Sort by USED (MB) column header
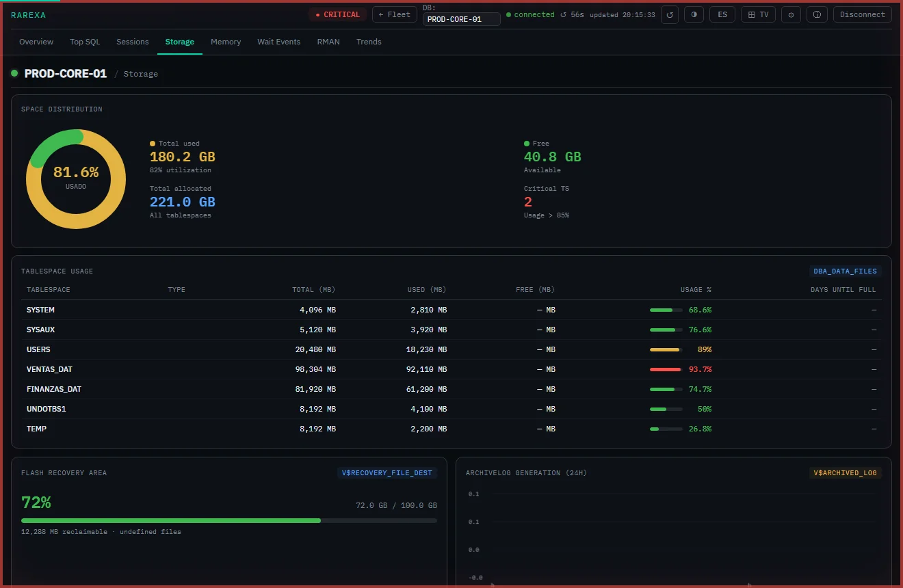 427,290
